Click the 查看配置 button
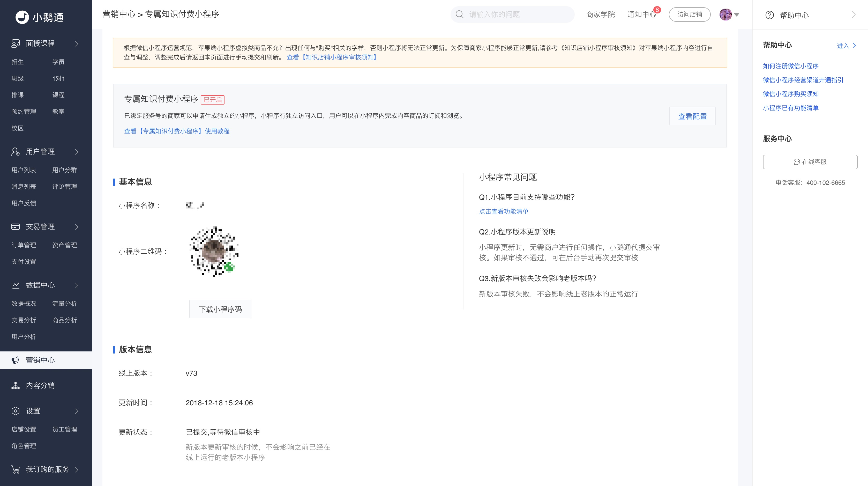 pyautogui.click(x=692, y=116)
